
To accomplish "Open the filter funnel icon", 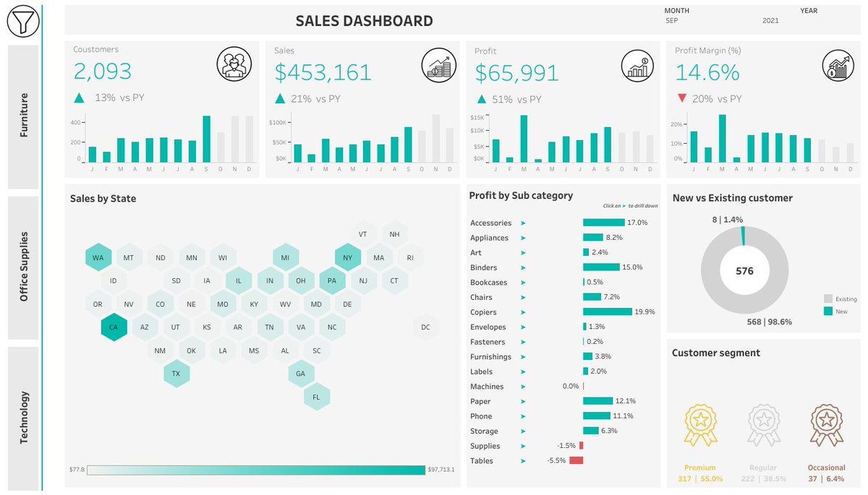I will click(22, 22).
